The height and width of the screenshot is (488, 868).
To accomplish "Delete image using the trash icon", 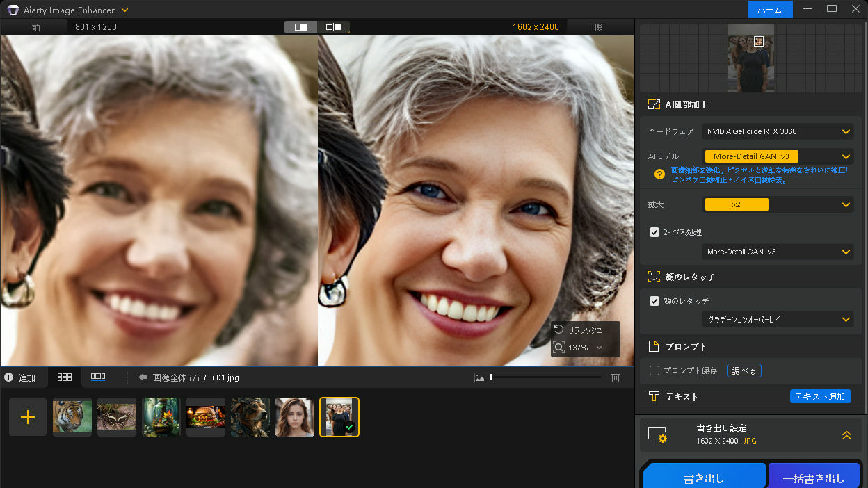I will [615, 377].
